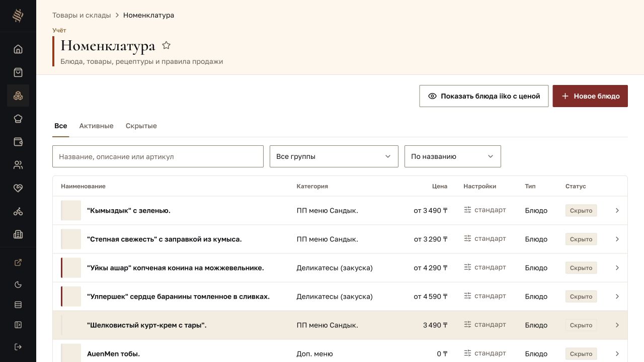The height and width of the screenshot is (362, 644).
Task: Click settings sliders icon in "Кымыздык" row
Action: pyautogui.click(x=467, y=210)
